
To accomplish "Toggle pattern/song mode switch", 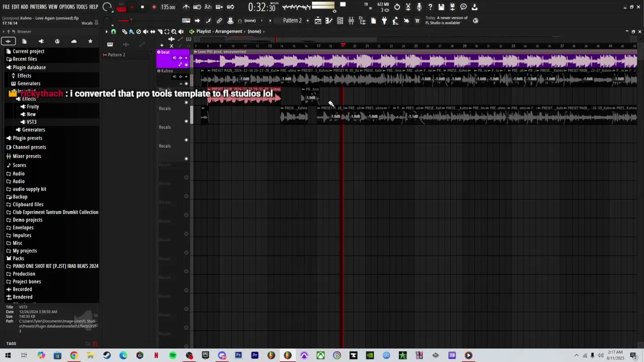I will coord(121,8).
